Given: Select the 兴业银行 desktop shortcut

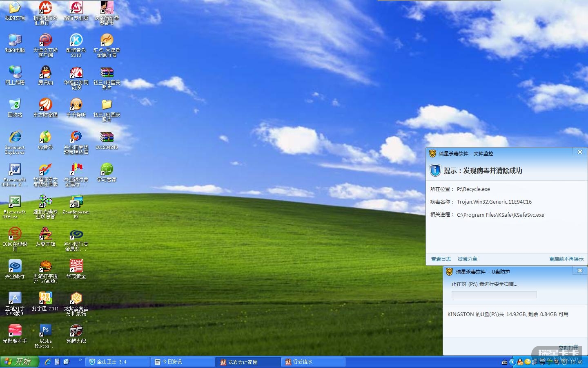Looking at the screenshot, I should [x=15, y=269].
